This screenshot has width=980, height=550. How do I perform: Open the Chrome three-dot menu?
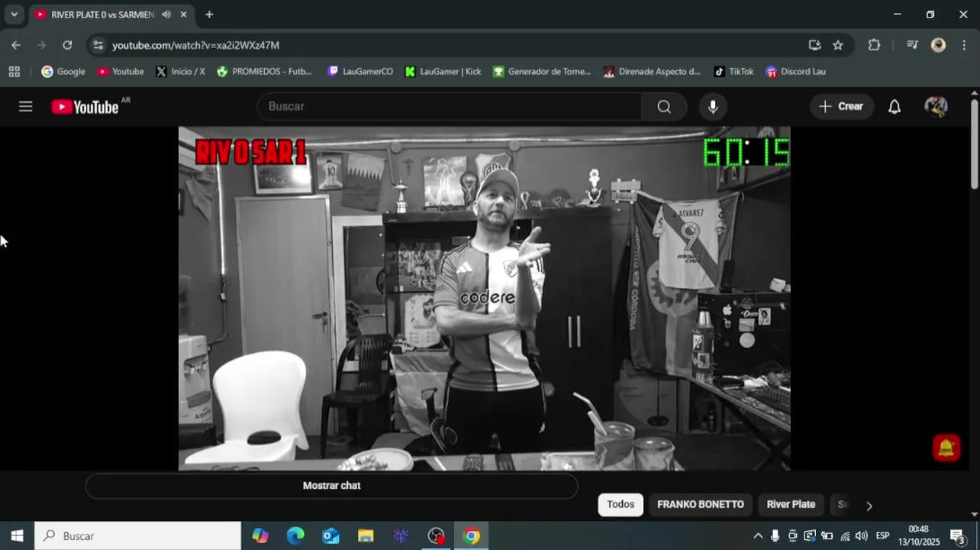[x=964, y=45]
